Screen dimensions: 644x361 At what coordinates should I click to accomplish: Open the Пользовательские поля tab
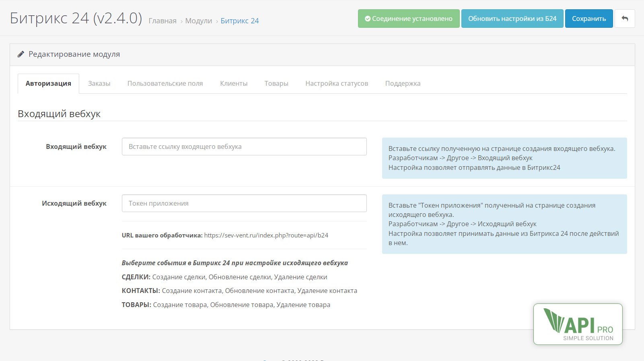coord(165,83)
